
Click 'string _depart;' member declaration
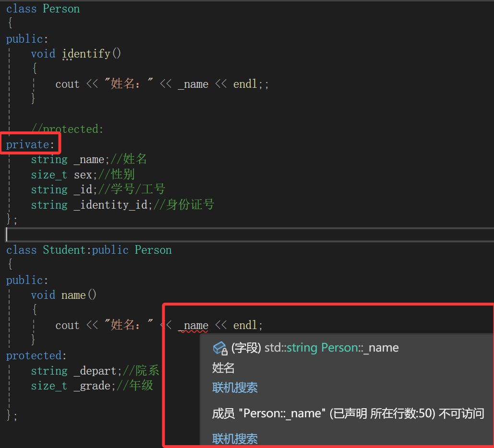pyautogui.click(x=76, y=371)
